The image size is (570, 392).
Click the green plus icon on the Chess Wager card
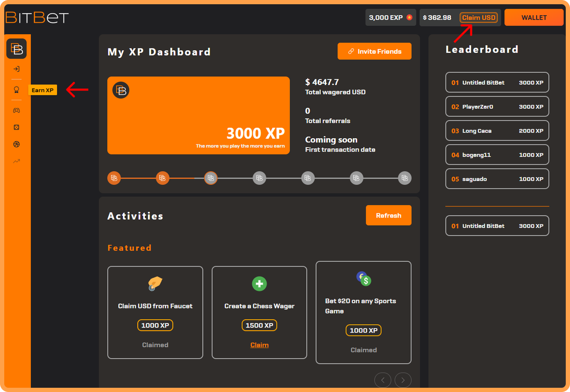[259, 284]
